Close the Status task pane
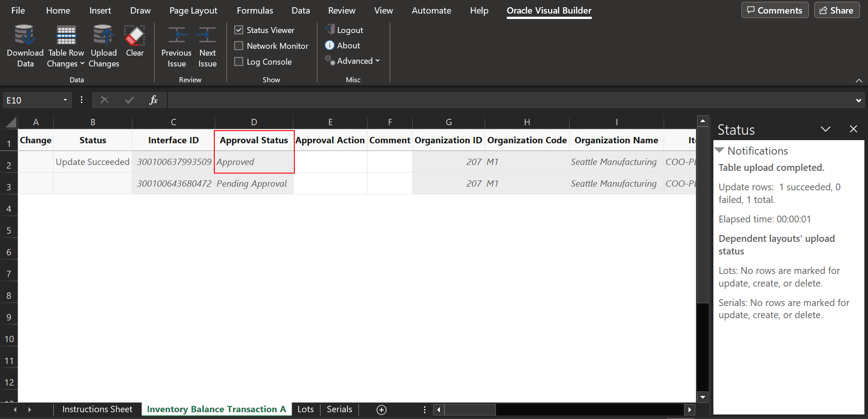The height and width of the screenshot is (419, 868). [854, 129]
